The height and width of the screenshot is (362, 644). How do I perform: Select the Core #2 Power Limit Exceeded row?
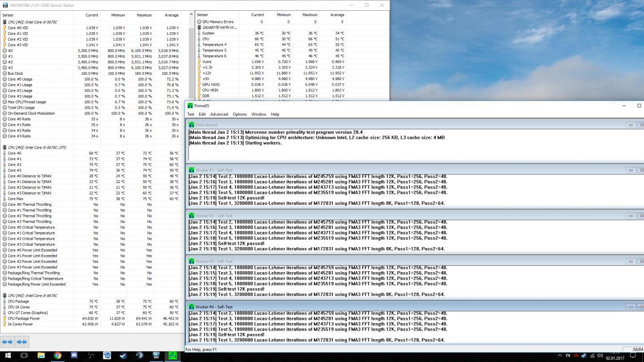pyautogui.click(x=91, y=261)
